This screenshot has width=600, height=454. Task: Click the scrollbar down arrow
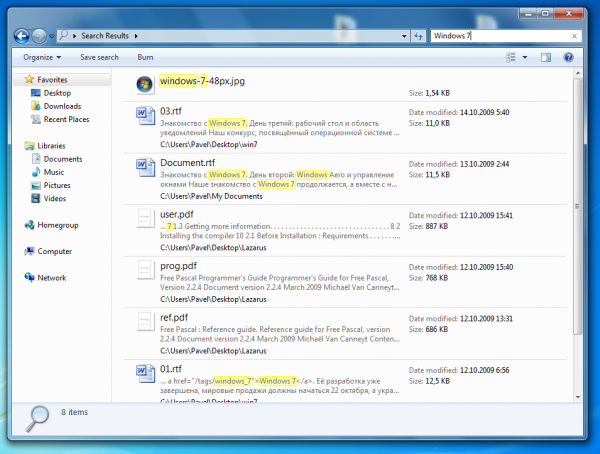click(x=578, y=397)
